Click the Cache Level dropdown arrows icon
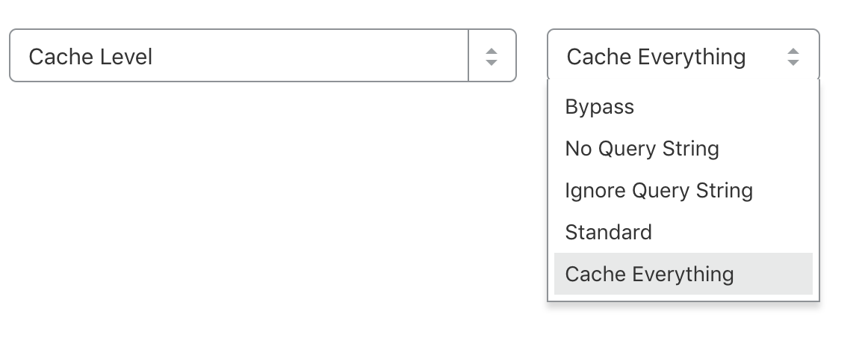 click(x=491, y=56)
